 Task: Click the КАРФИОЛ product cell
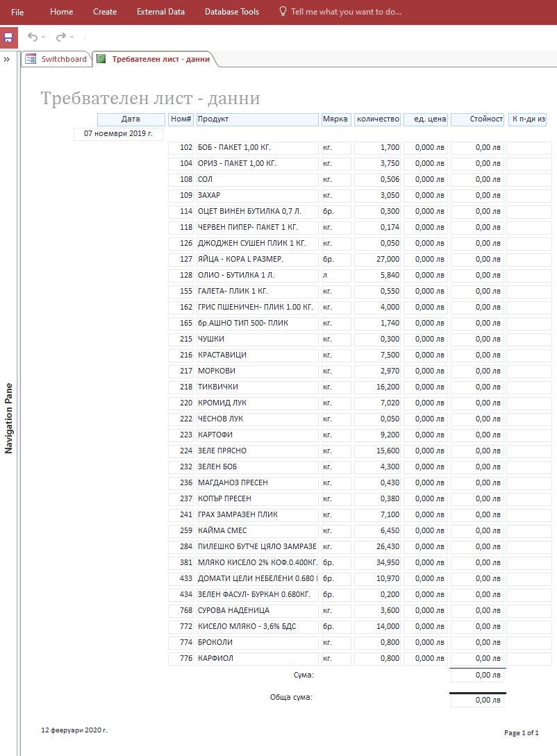(258, 658)
